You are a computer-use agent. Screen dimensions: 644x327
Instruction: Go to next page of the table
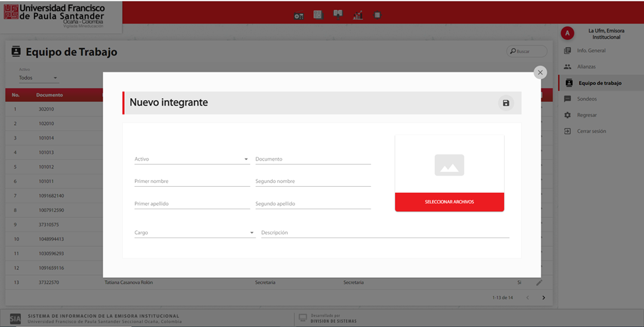click(x=543, y=297)
